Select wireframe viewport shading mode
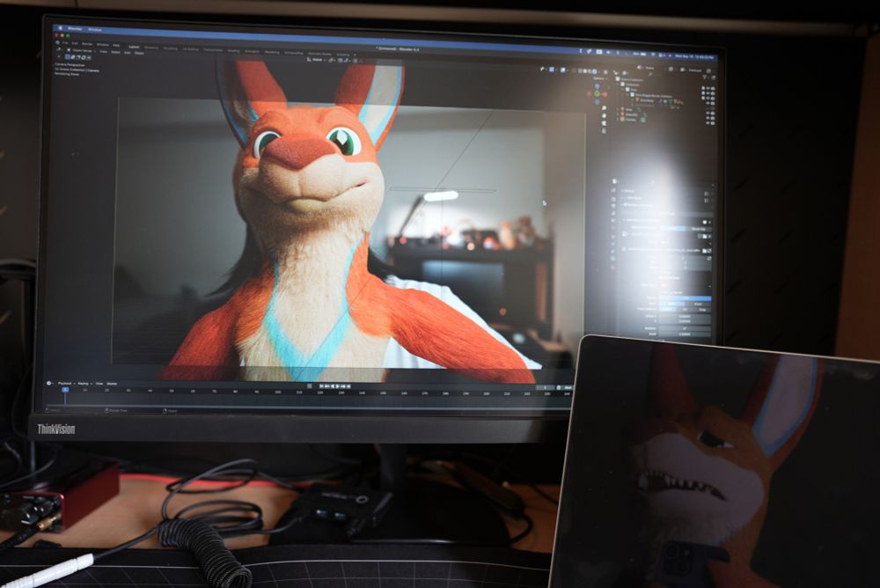The height and width of the screenshot is (588, 880). coord(580,71)
